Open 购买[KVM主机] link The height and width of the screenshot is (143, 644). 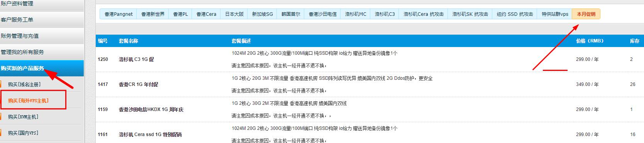coord(23,117)
